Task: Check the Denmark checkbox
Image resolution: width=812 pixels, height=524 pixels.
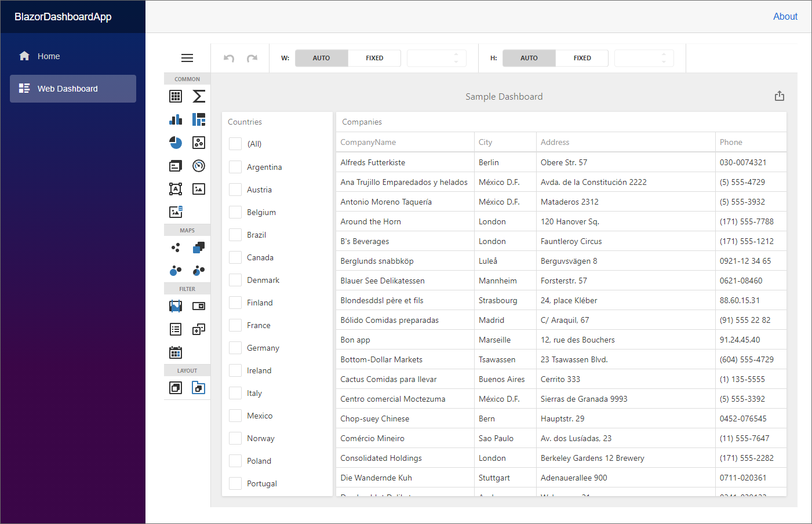Action: tap(235, 280)
